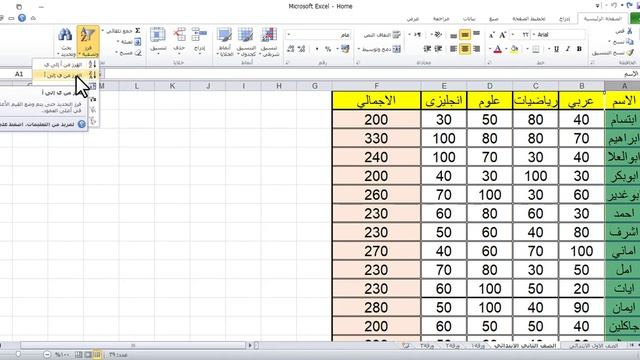Expand the borders dropdown arrow
Screen dimensions: 640x360
coord(527,49)
